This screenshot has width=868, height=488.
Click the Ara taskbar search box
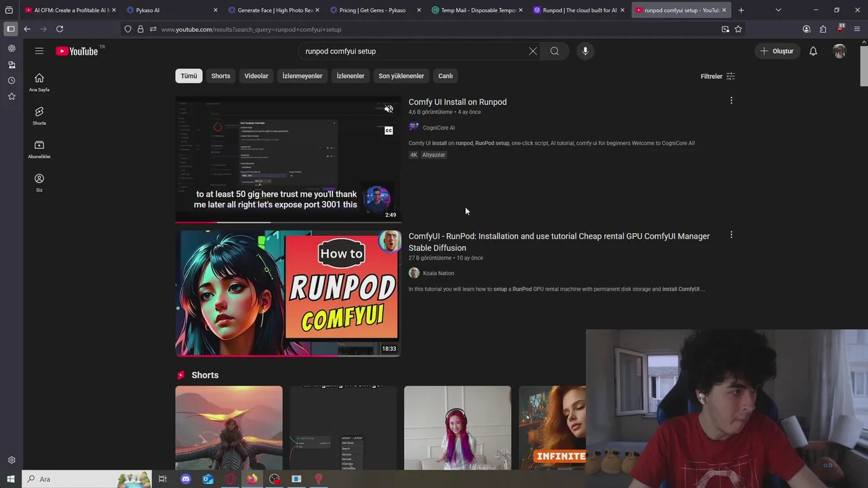(x=87, y=479)
